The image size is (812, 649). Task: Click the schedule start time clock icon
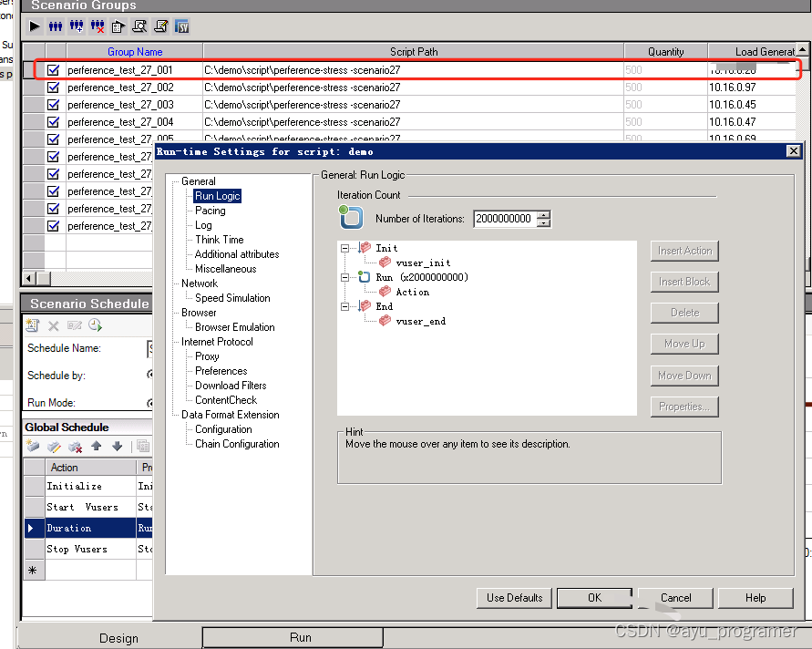[96, 325]
